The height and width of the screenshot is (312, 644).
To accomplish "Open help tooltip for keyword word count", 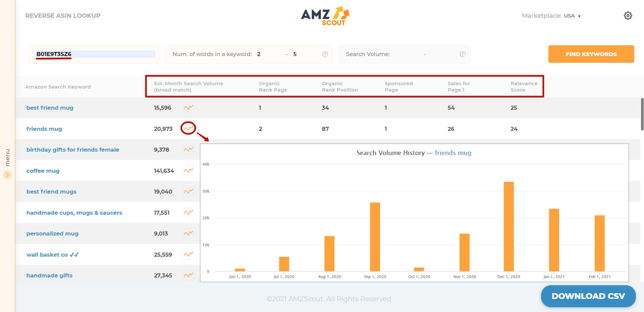I will click(x=325, y=54).
